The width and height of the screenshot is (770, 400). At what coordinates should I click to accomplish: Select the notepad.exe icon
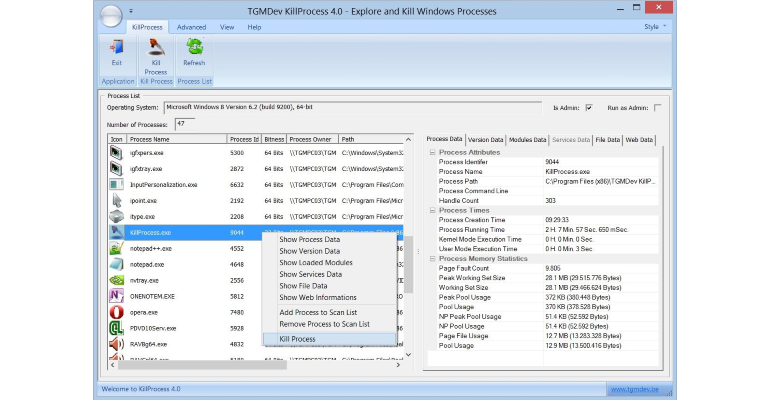point(116,265)
